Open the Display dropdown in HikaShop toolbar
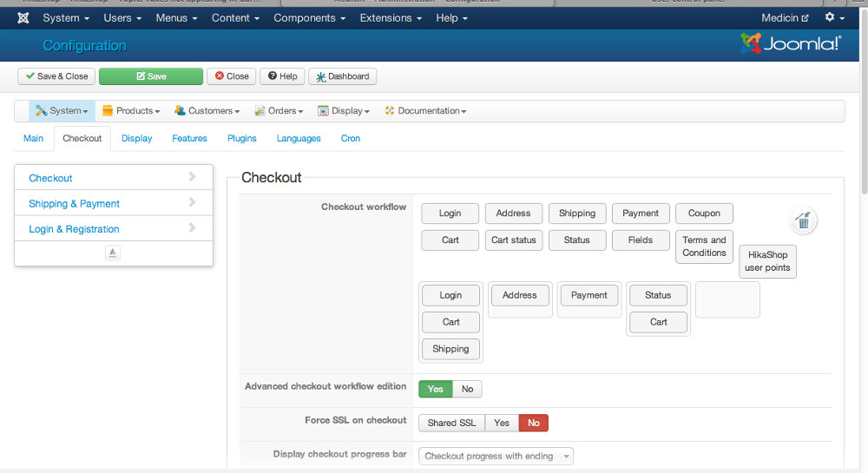Viewport: 868px width, 473px height. (344, 110)
